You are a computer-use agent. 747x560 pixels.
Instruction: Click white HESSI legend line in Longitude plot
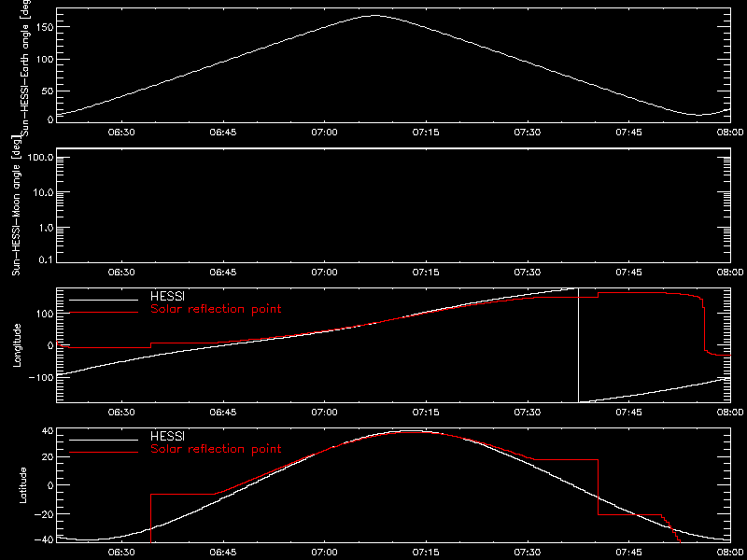(104, 300)
